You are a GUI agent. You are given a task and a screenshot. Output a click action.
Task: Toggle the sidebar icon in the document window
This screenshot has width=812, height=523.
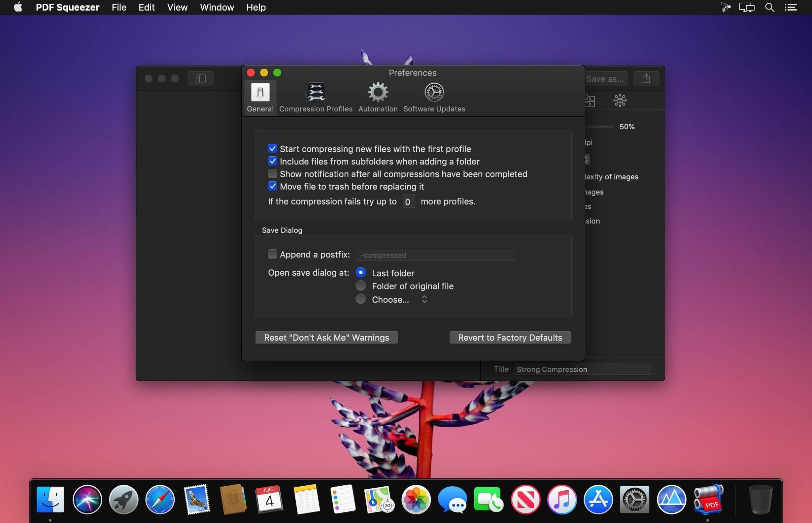click(x=200, y=78)
